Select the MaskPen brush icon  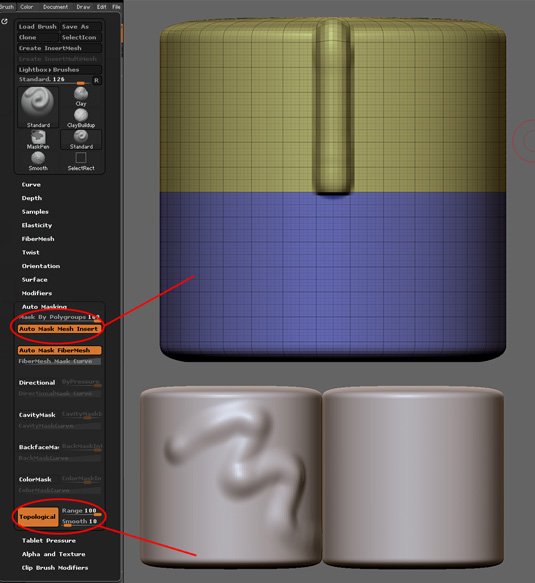pyautogui.click(x=38, y=140)
